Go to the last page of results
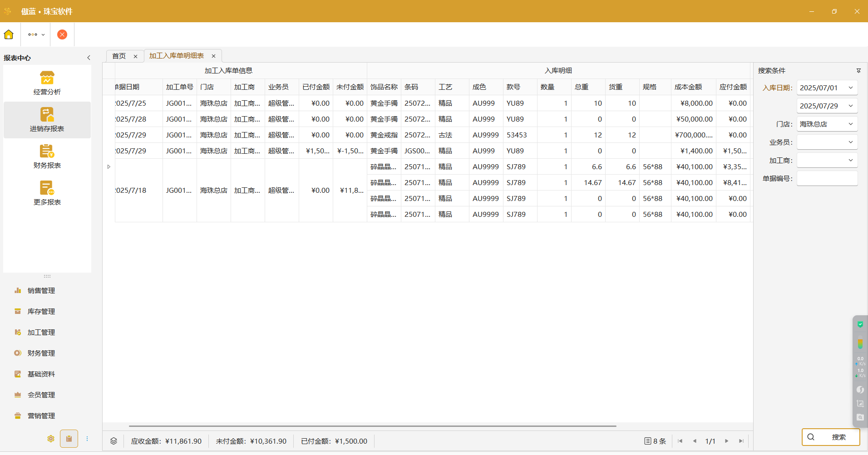The image size is (868, 455). click(x=741, y=441)
